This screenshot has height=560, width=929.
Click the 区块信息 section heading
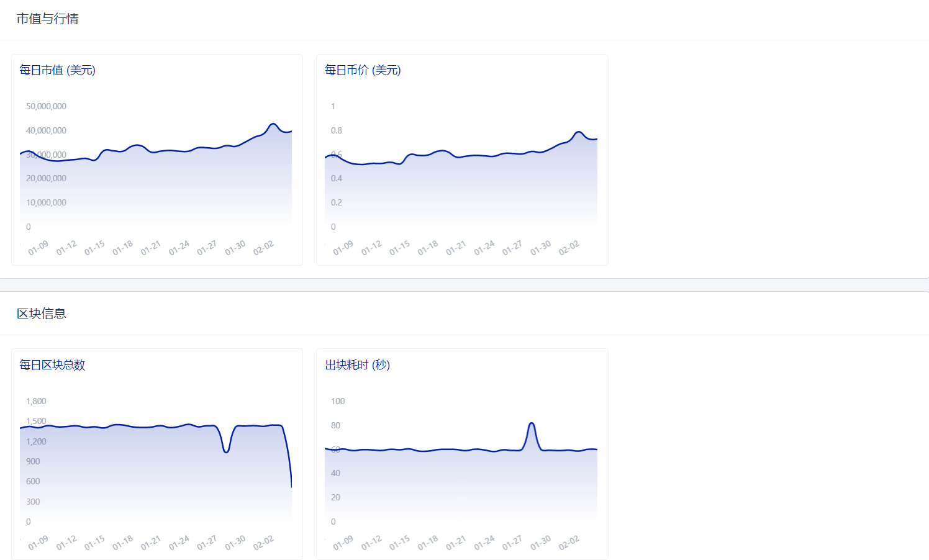pyautogui.click(x=42, y=314)
